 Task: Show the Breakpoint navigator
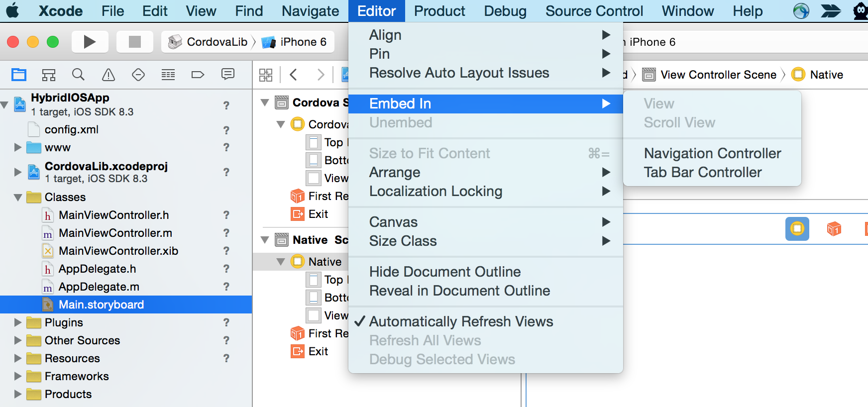pyautogui.click(x=198, y=75)
